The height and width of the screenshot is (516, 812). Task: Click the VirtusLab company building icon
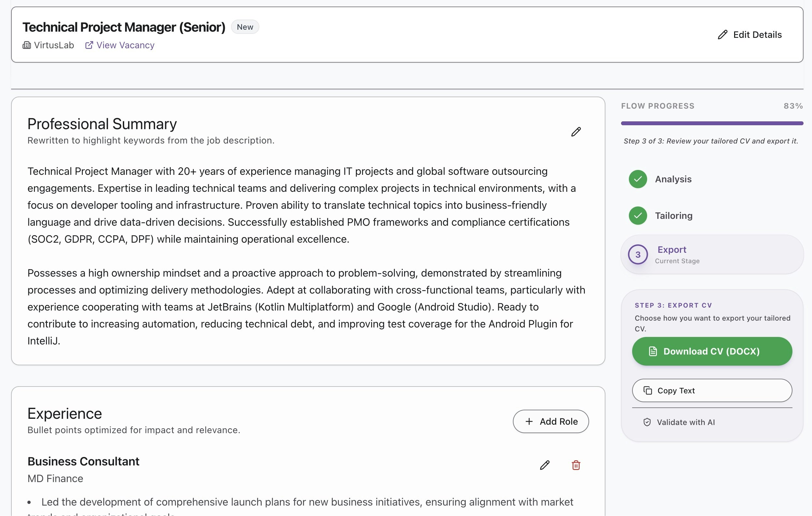(27, 45)
